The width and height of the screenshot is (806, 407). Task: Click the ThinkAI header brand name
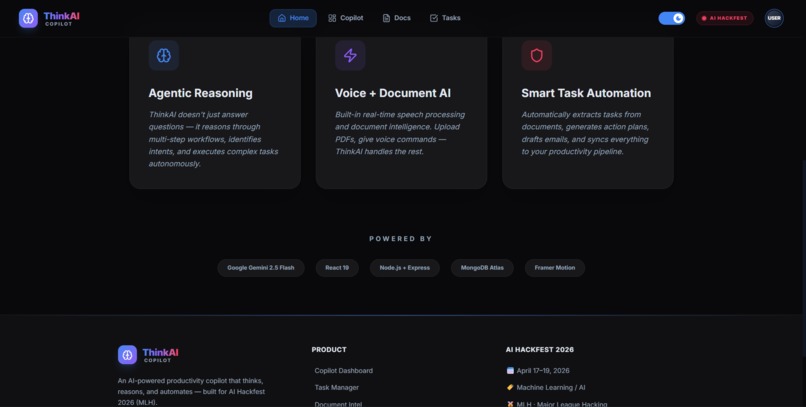[62, 16]
